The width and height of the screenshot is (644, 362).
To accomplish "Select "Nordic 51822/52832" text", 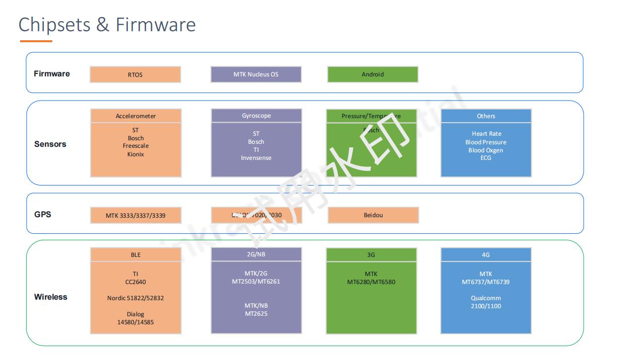I will tap(135, 298).
